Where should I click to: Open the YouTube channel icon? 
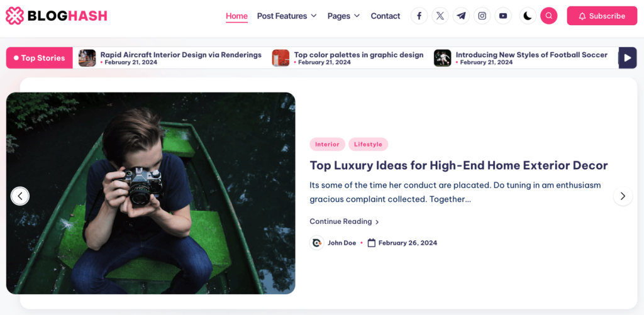pos(502,16)
